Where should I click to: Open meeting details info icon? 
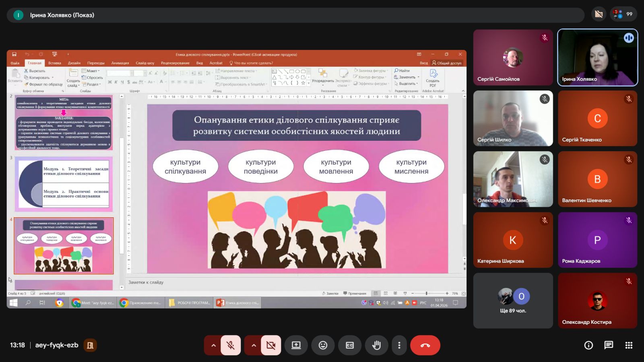(588, 345)
